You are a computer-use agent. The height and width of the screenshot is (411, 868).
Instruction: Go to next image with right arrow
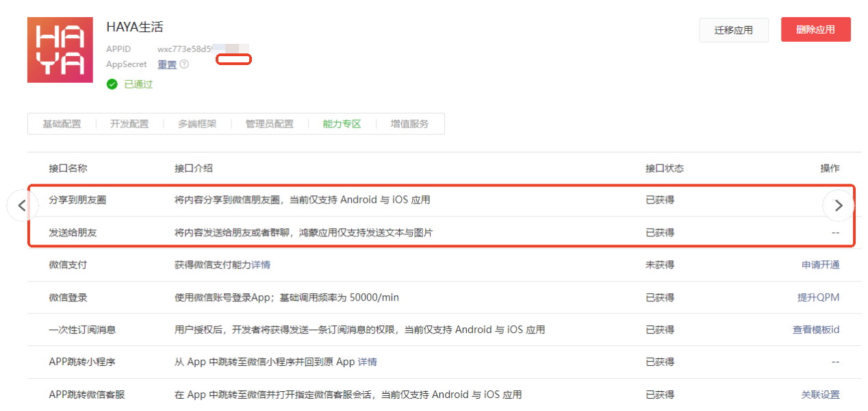coord(839,205)
